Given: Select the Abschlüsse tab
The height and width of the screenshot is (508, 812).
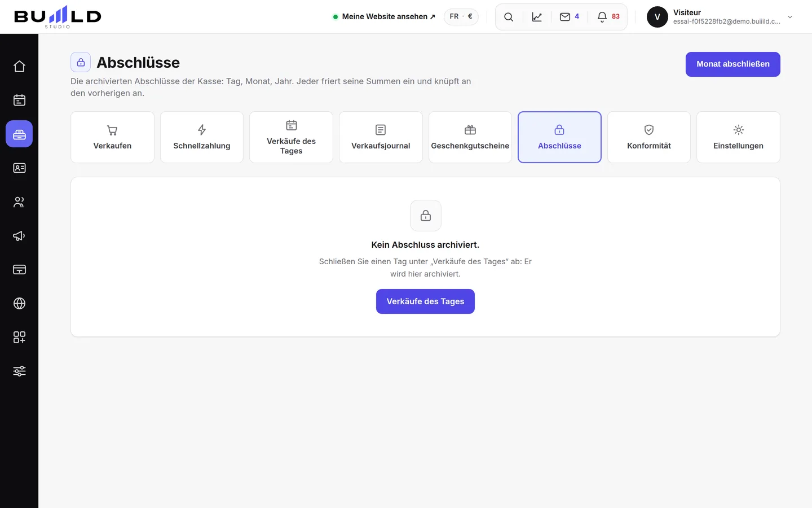Looking at the screenshot, I should [559, 137].
